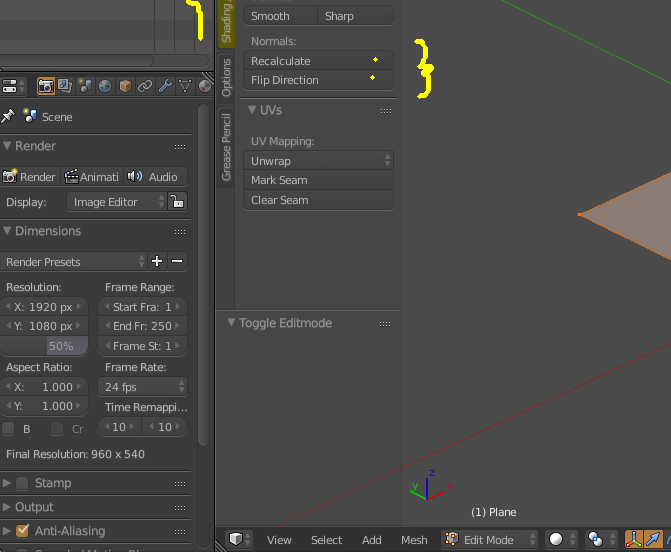Click the End Frame 250 field
This screenshot has width=671, height=552.
(143, 326)
